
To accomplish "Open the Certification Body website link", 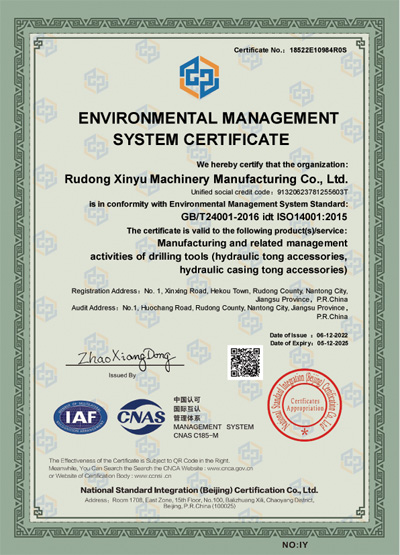I will coord(153,476).
